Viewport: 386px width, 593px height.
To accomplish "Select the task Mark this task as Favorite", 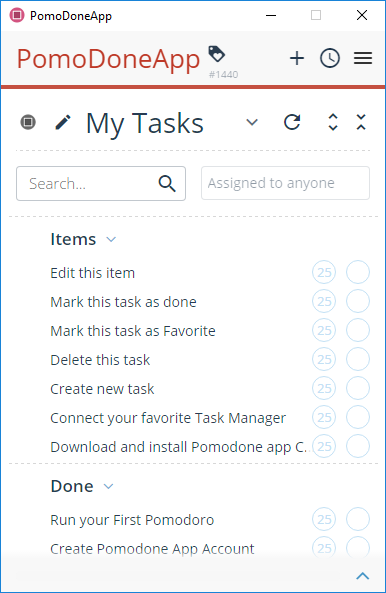I will coord(133,331).
